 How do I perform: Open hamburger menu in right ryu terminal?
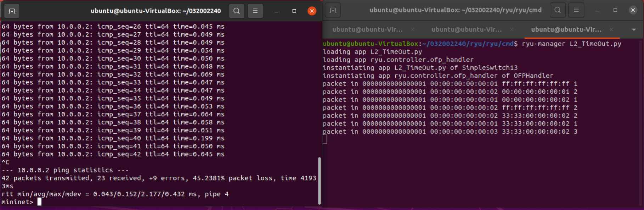[576, 10]
